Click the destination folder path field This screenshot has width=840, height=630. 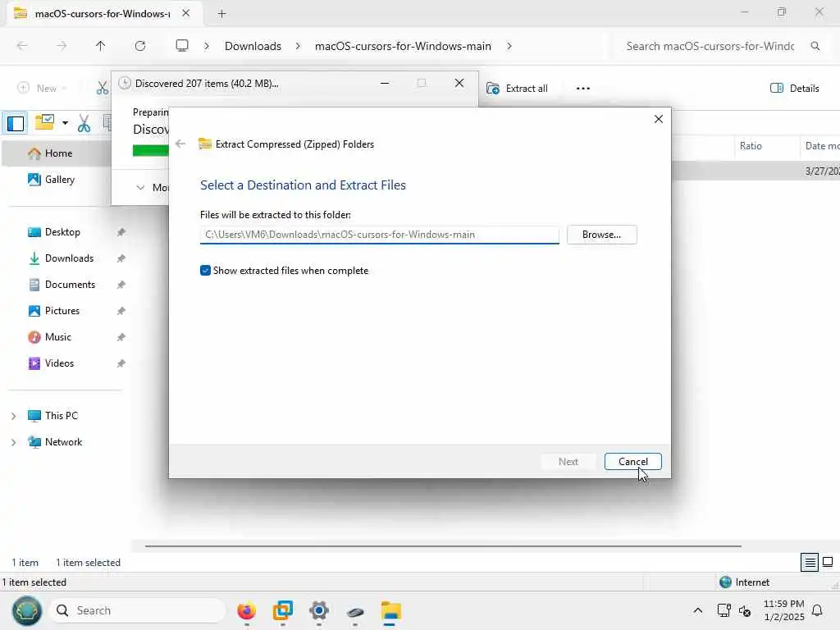379,235
